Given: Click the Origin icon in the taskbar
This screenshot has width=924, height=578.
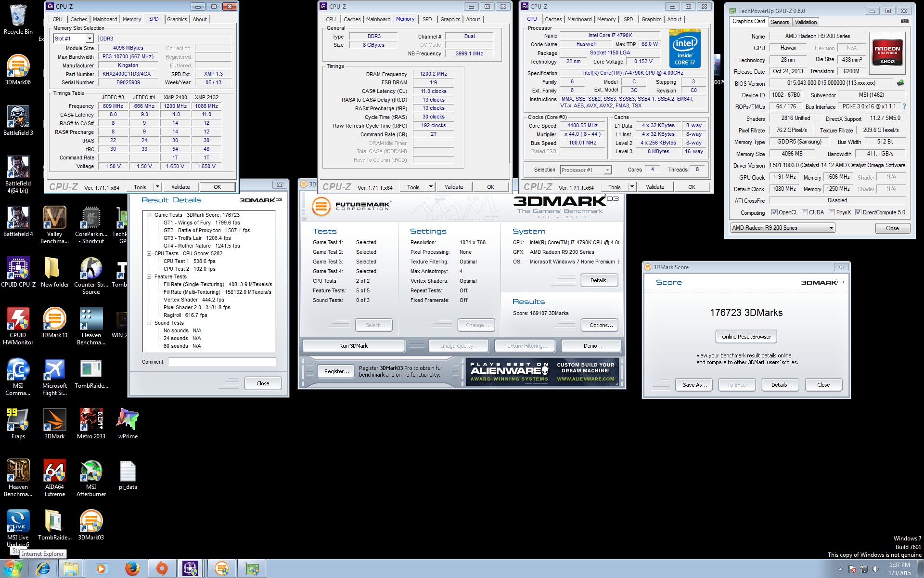Looking at the screenshot, I should point(162,569).
